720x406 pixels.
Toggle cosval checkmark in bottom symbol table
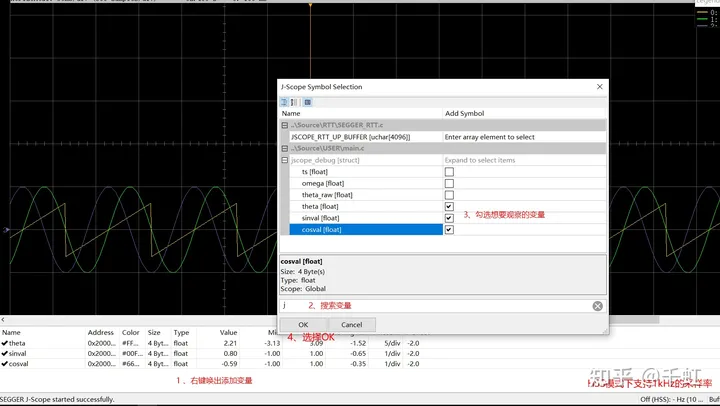click(x=5, y=364)
